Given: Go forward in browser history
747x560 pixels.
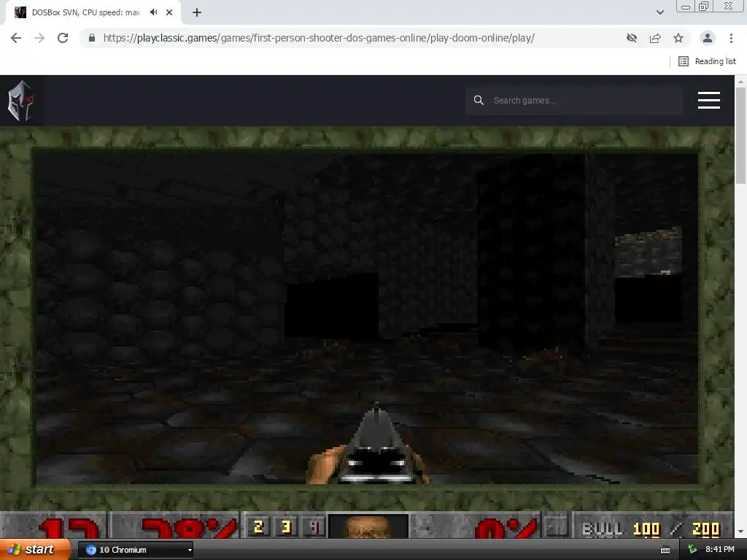Looking at the screenshot, I should (x=39, y=38).
